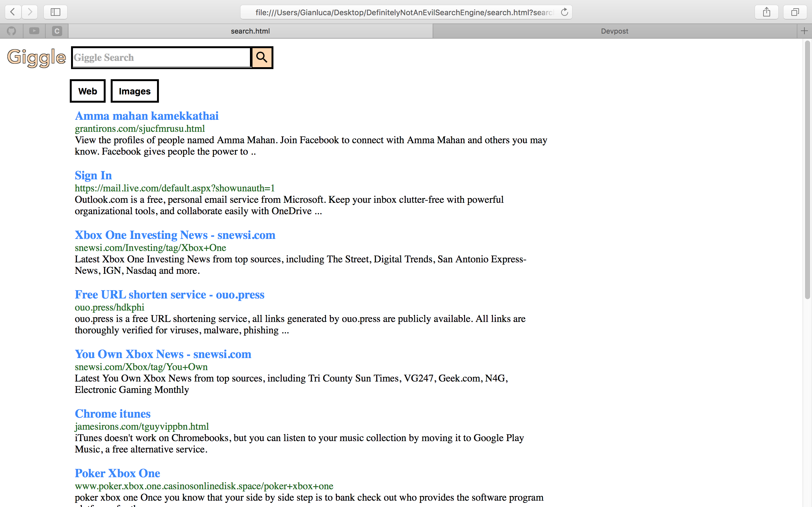The image size is (812, 507).
Task: Click the Web results button
Action: click(x=88, y=91)
